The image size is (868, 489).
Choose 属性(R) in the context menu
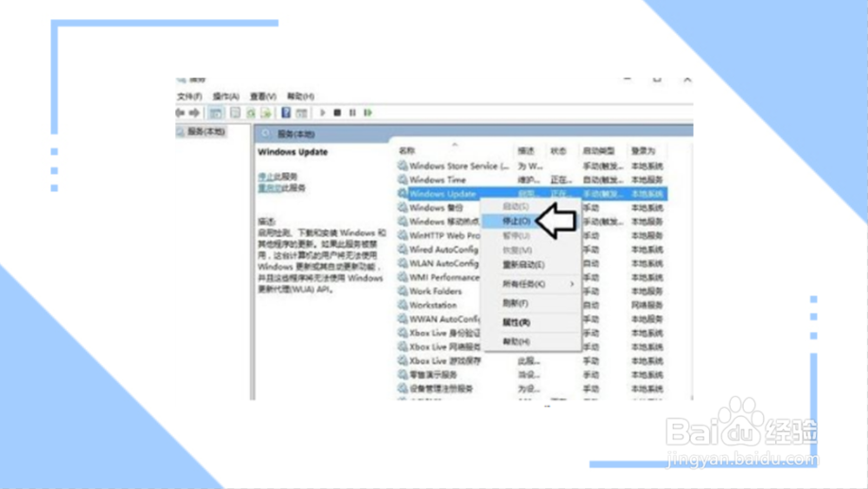pos(516,322)
